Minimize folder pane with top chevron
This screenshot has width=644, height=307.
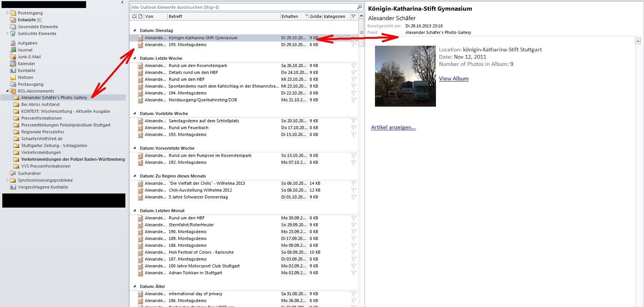point(122,2)
